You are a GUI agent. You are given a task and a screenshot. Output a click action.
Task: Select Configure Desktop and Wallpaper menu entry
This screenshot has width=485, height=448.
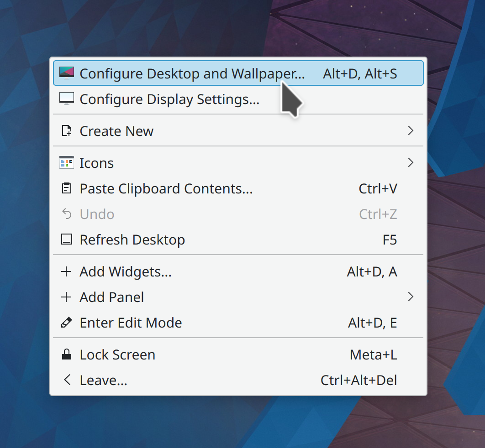coord(192,73)
